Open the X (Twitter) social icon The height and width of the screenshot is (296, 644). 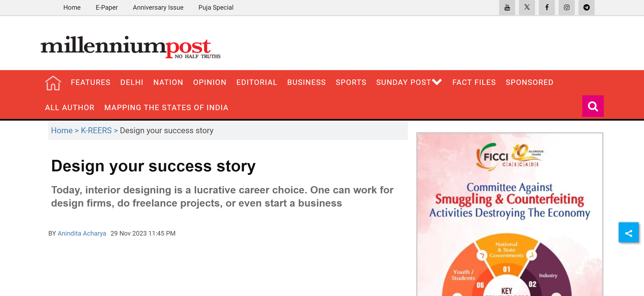pyautogui.click(x=527, y=8)
